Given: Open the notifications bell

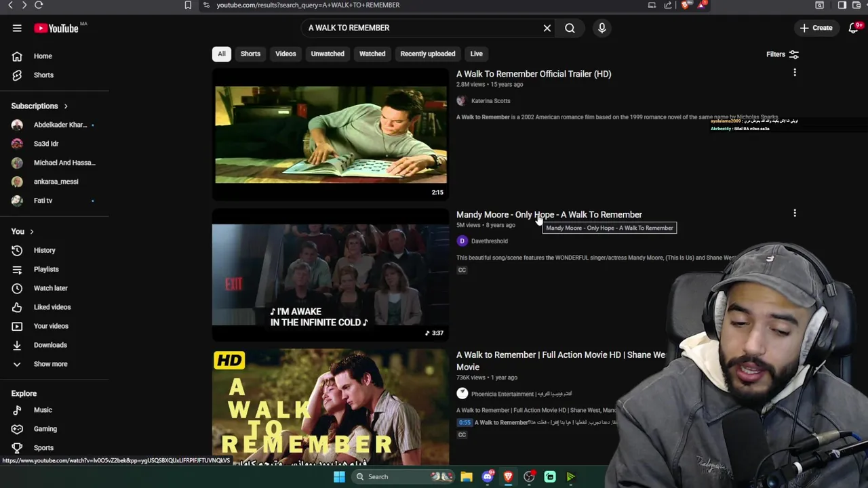Looking at the screenshot, I should point(854,28).
